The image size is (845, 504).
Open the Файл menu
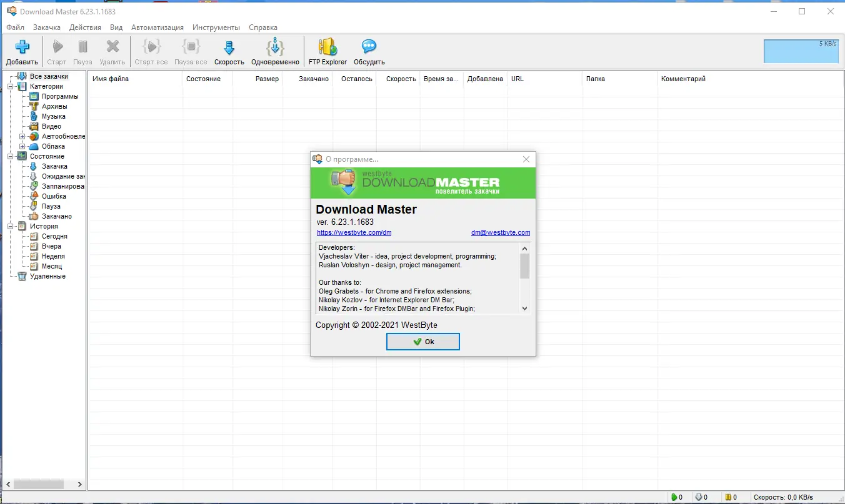click(x=16, y=27)
